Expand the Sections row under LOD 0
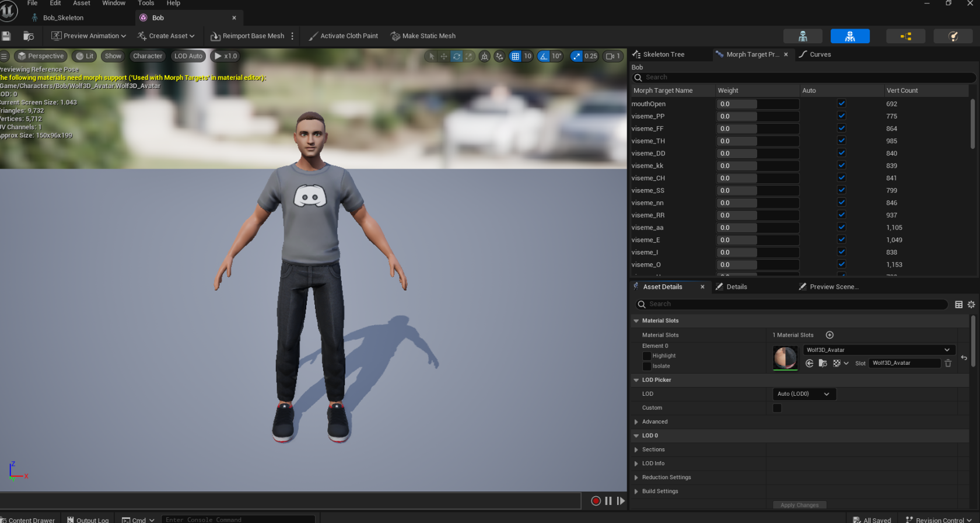 click(x=636, y=450)
